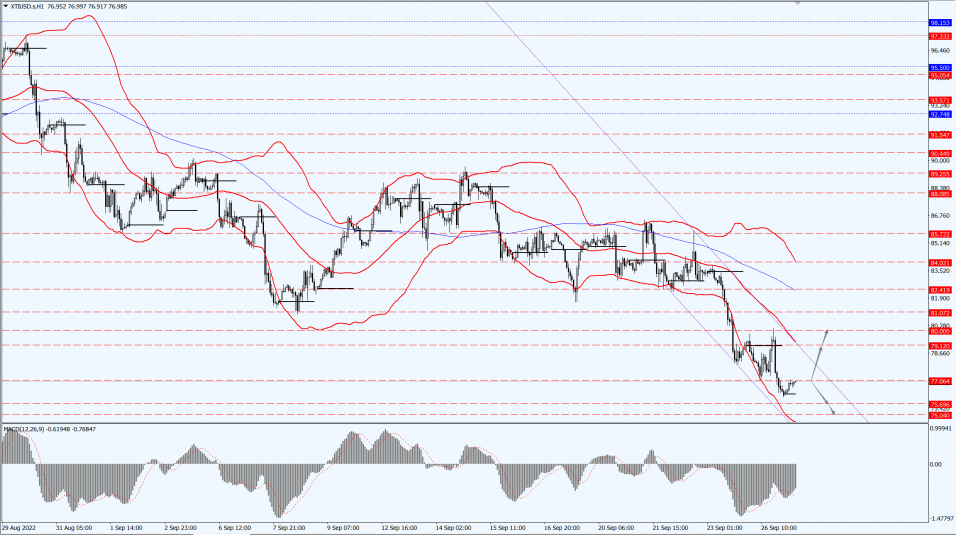
Task: Select the 93.571 resistance level label
Action: [x=940, y=100]
